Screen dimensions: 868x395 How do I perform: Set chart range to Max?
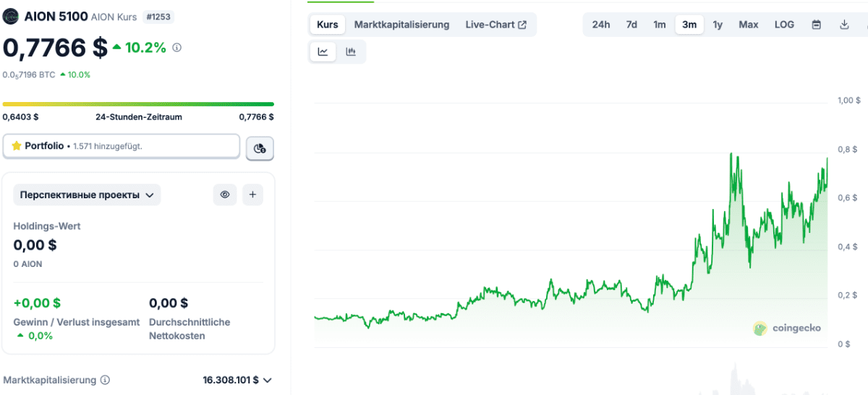pyautogui.click(x=749, y=25)
